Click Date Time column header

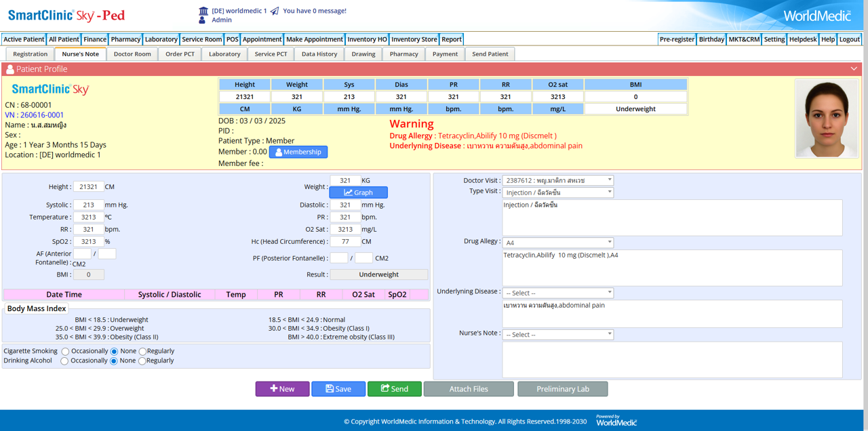pyautogui.click(x=64, y=295)
